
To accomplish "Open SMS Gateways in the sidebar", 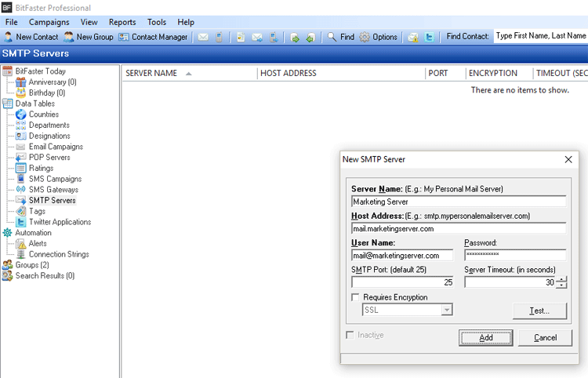I will [x=53, y=190].
